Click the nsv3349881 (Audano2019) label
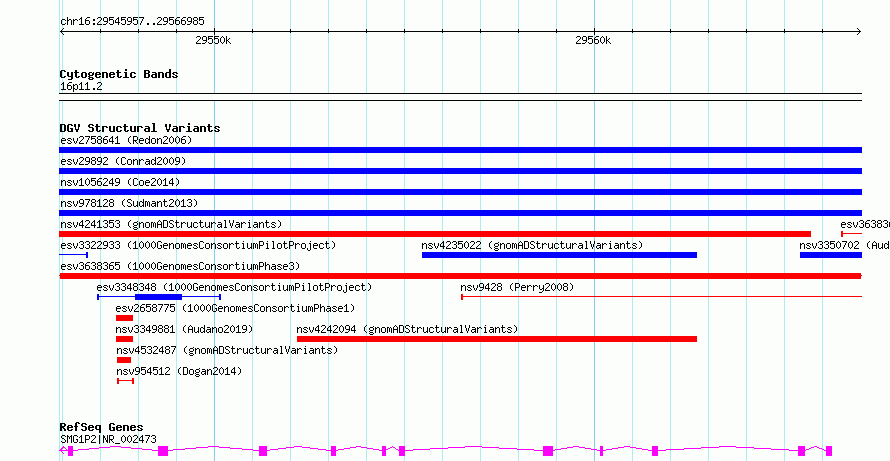The image size is (890, 461). pyautogui.click(x=184, y=329)
